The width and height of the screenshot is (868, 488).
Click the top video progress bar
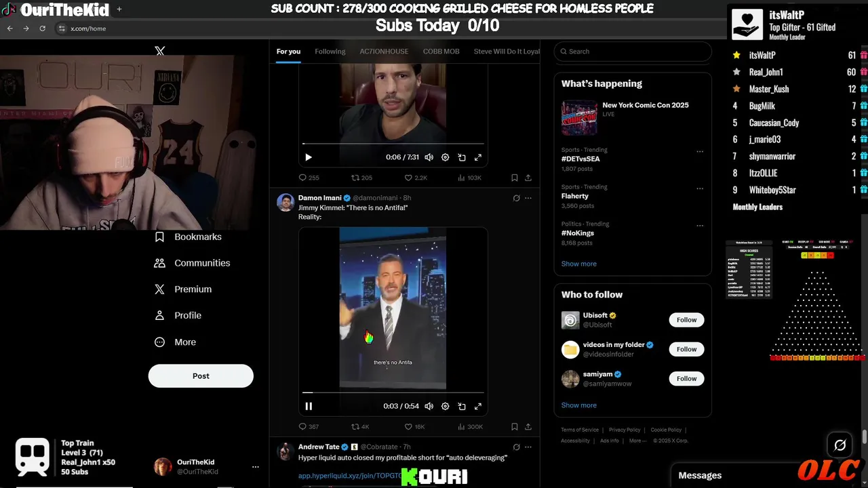point(393,144)
